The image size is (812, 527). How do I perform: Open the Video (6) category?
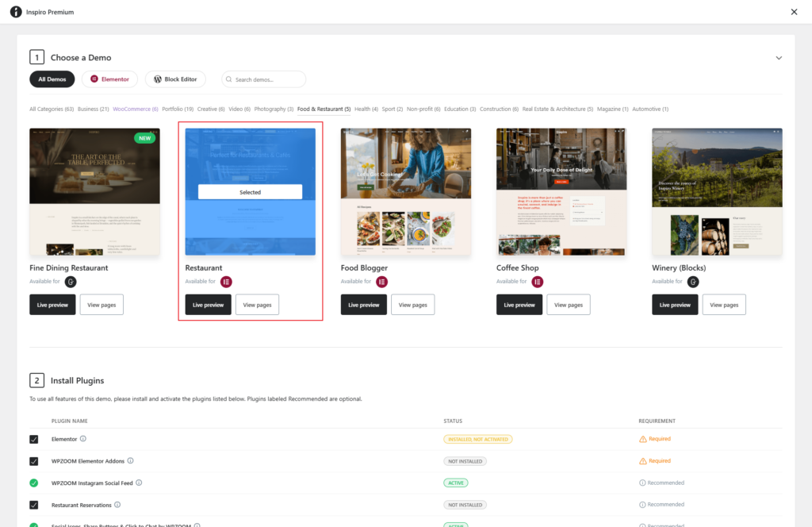click(x=239, y=110)
